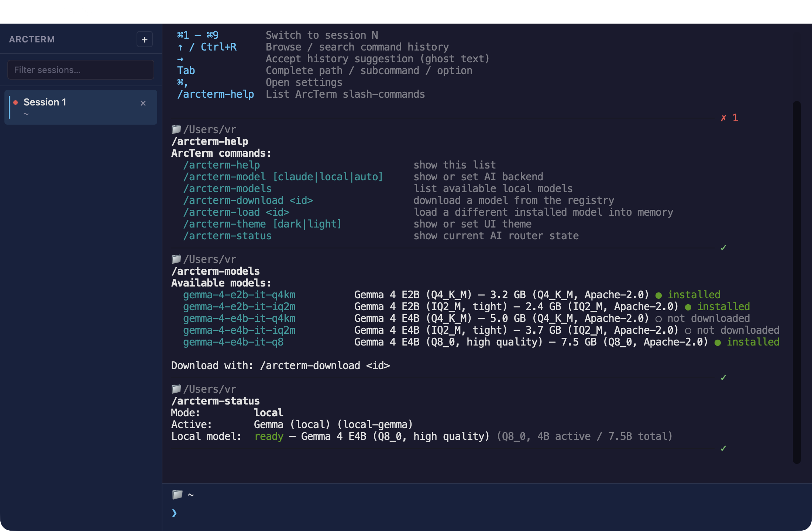Click the installed status of gemma-4-e2b-it-q4km
The height and width of the screenshot is (531, 812).
tap(688, 295)
